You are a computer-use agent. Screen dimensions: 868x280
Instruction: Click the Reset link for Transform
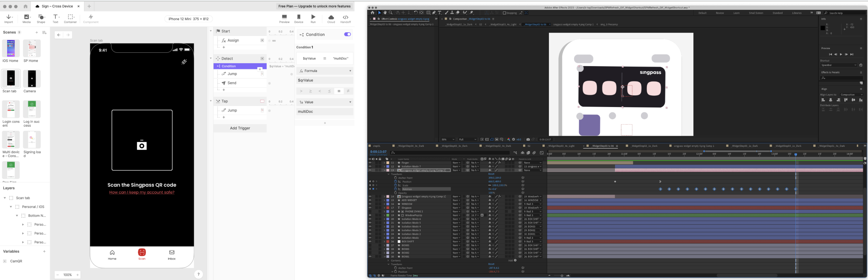[491, 174]
